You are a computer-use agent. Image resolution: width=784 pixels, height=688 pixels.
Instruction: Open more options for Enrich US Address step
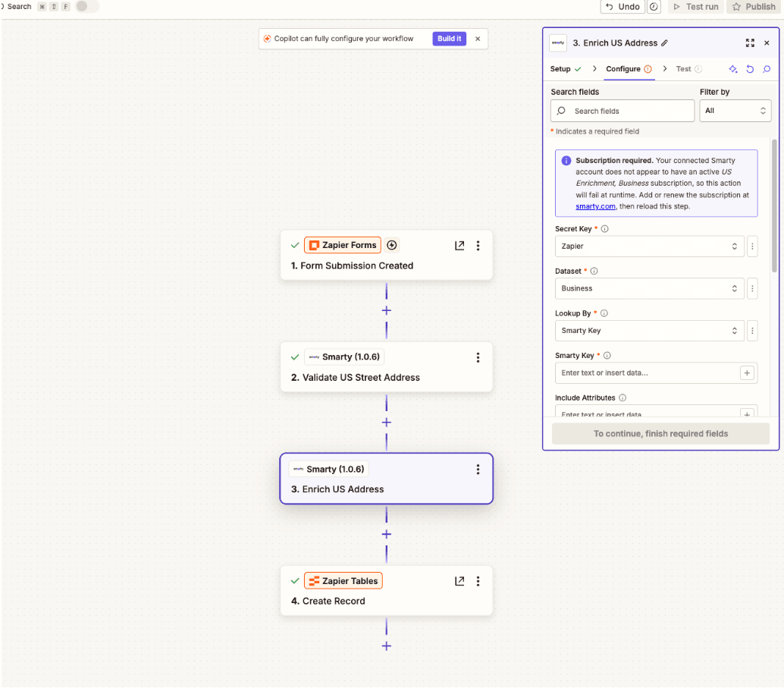478,470
